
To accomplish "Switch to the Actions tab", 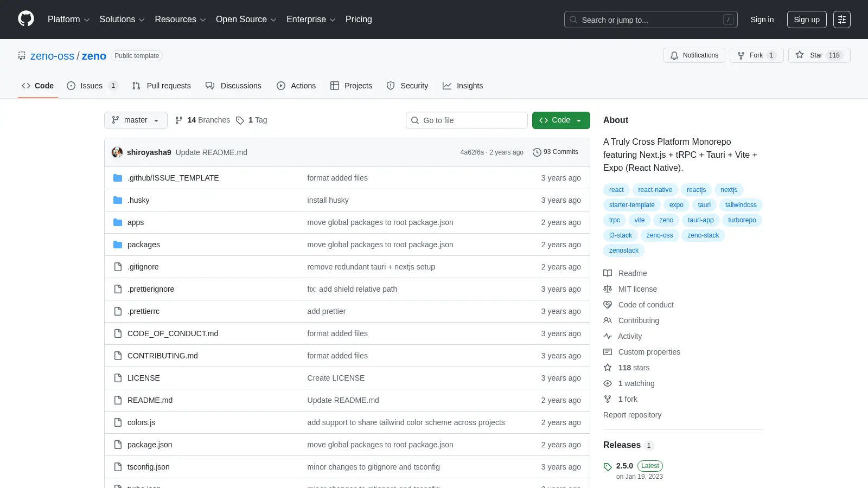I will pos(296,86).
